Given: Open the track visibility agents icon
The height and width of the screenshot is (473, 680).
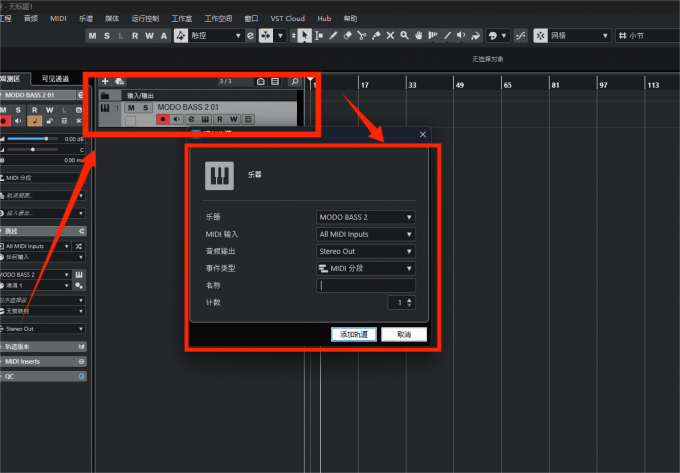Looking at the screenshot, I should 261,81.
